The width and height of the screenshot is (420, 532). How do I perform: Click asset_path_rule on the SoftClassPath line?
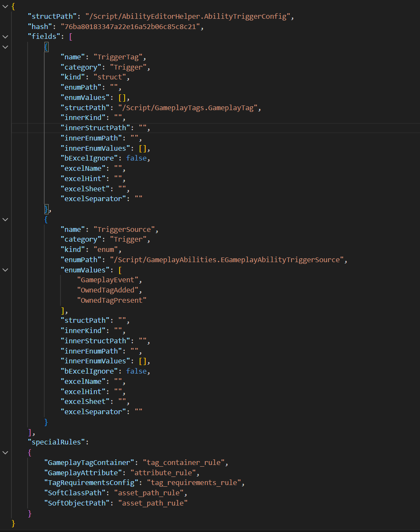coord(149,493)
